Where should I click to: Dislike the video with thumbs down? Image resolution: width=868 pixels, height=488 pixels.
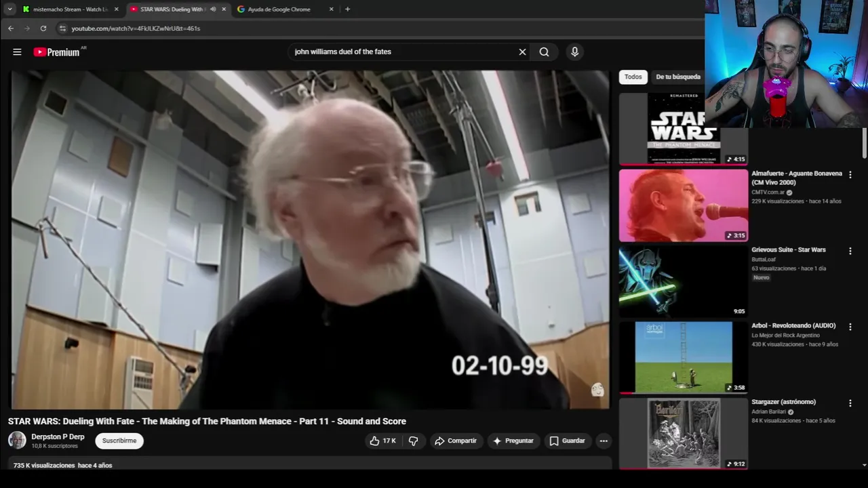click(x=413, y=441)
